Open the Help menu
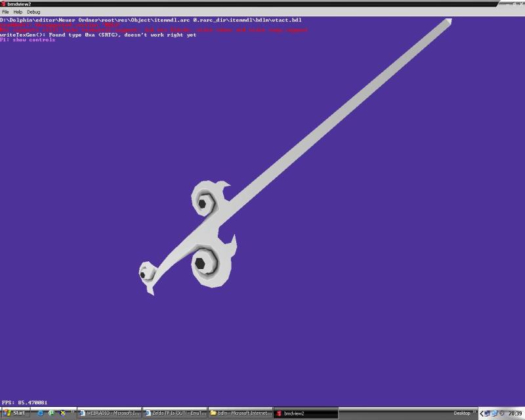The image size is (525, 420). click(18, 12)
